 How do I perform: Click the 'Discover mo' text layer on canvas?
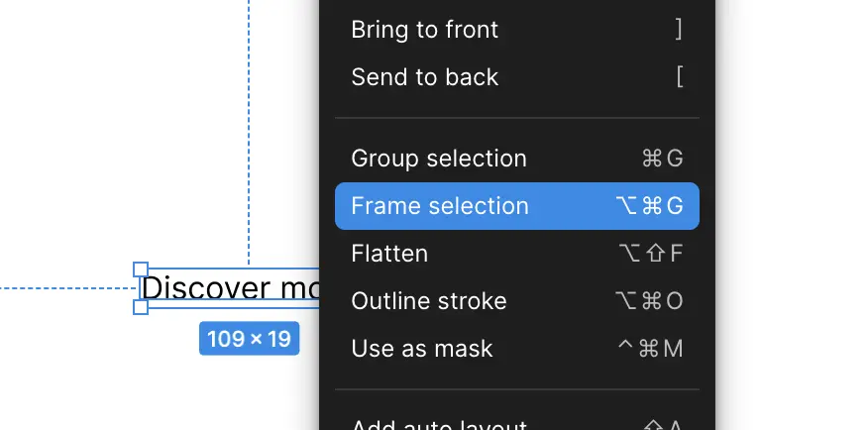(x=230, y=287)
